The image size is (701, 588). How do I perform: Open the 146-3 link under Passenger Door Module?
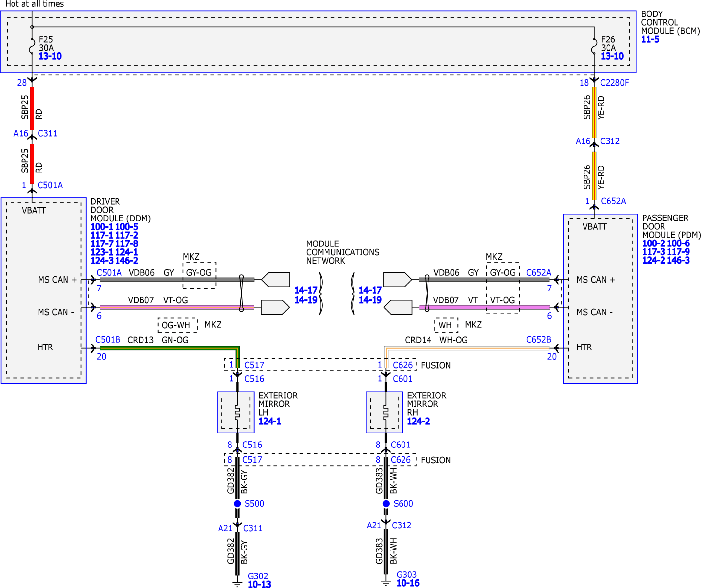point(678,260)
